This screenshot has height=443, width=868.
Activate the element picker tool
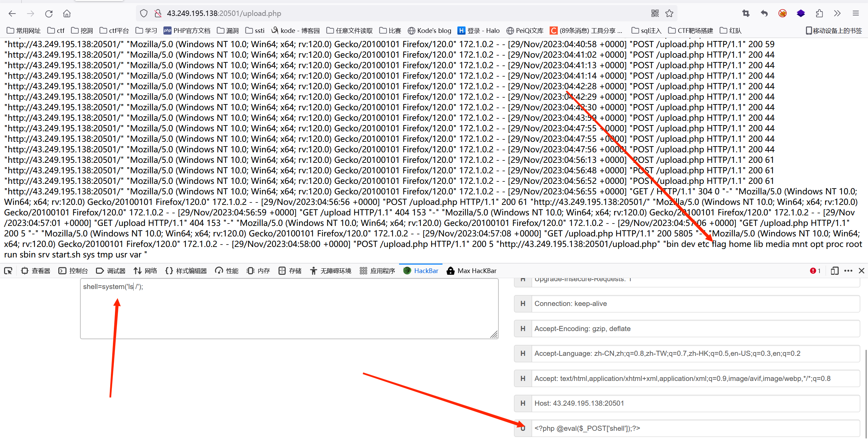pos(8,271)
